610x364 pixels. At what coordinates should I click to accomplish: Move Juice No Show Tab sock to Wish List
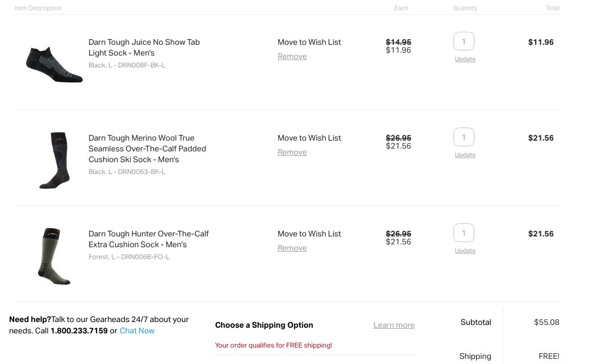coord(309,42)
